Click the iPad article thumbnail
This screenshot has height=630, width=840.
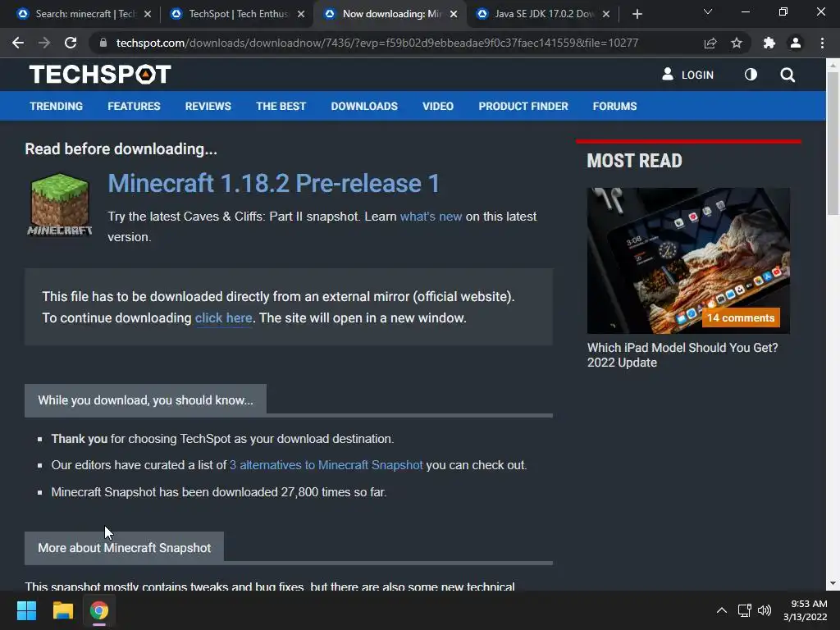688,260
